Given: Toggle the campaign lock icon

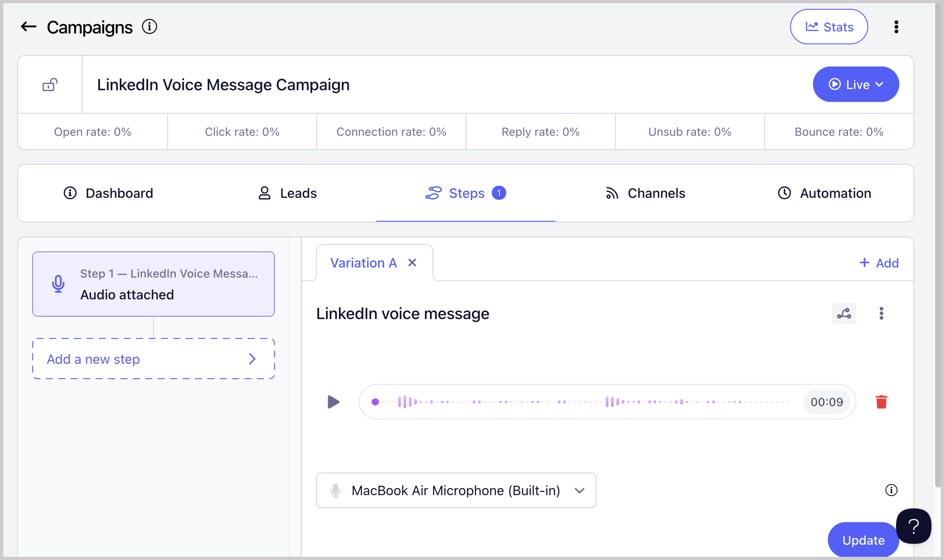Looking at the screenshot, I should coord(50,85).
